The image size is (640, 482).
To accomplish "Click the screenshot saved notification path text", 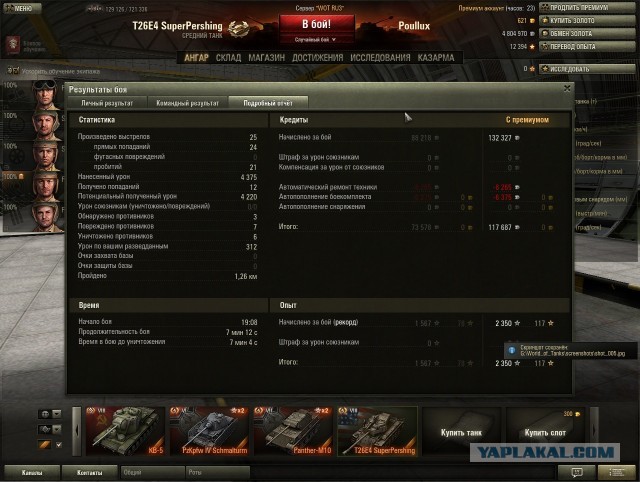I will (572, 353).
